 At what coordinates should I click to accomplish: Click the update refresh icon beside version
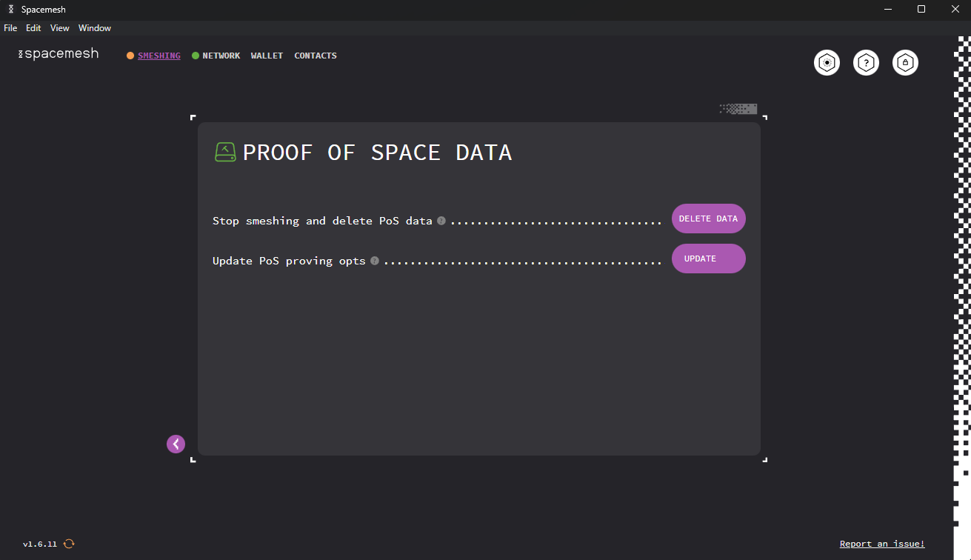point(69,544)
